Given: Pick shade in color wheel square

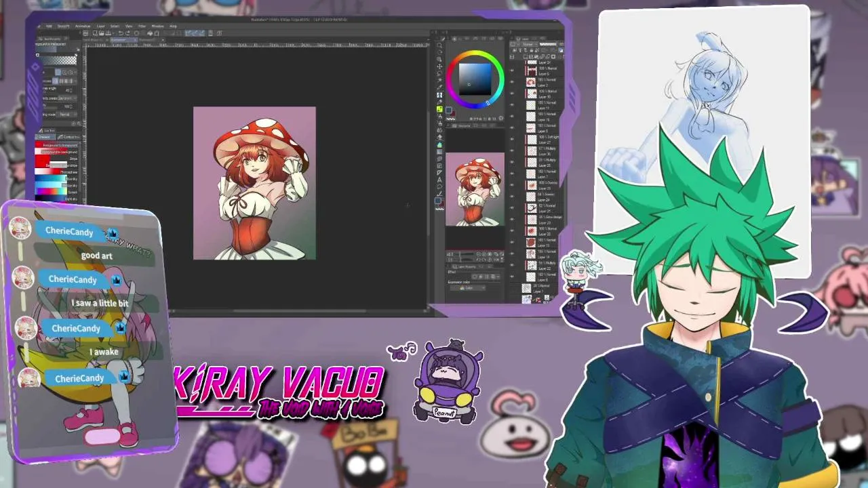Looking at the screenshot, I should [475, 79].
